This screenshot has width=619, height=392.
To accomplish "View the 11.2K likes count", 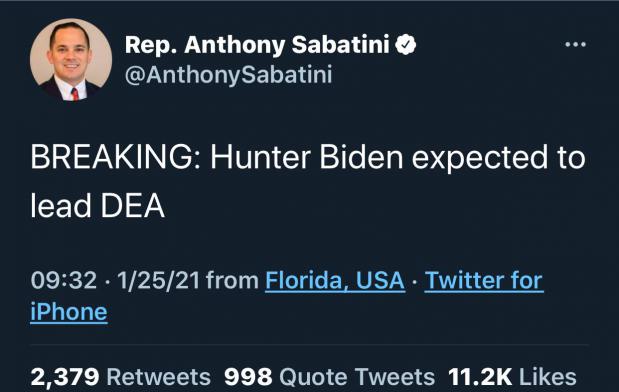I will click(480, 377).
